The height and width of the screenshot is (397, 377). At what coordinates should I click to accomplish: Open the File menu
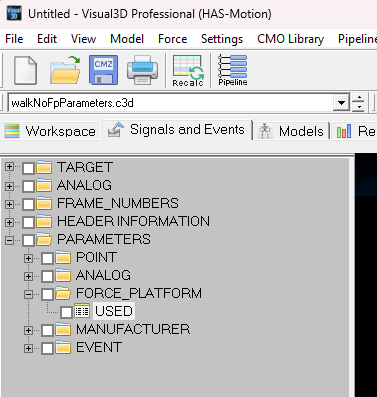pyautogui.click(x=14, y=39)
